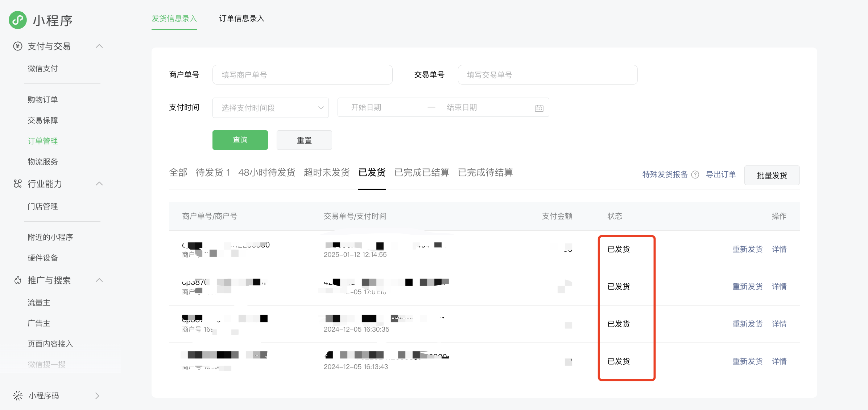868x410 pixels.
Task: Open 广告主 in the sidebar
Action: pyautogui.click(x=39, y=323)
